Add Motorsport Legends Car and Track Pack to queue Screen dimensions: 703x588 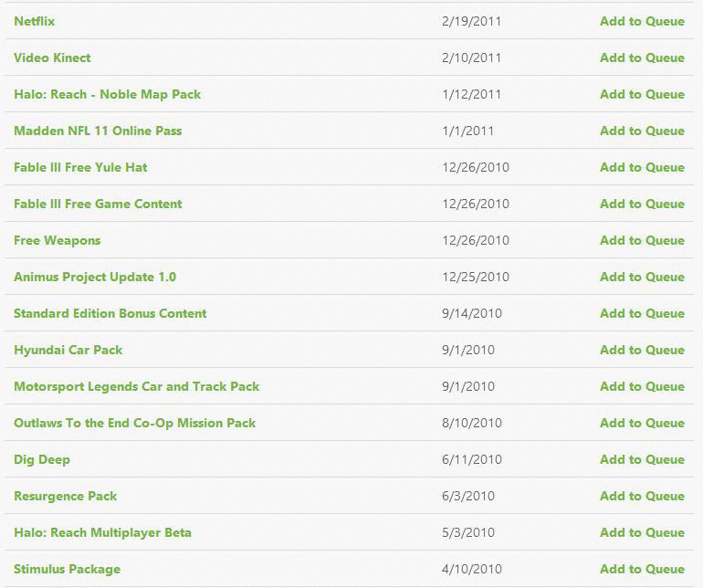(x=642, y=386)
